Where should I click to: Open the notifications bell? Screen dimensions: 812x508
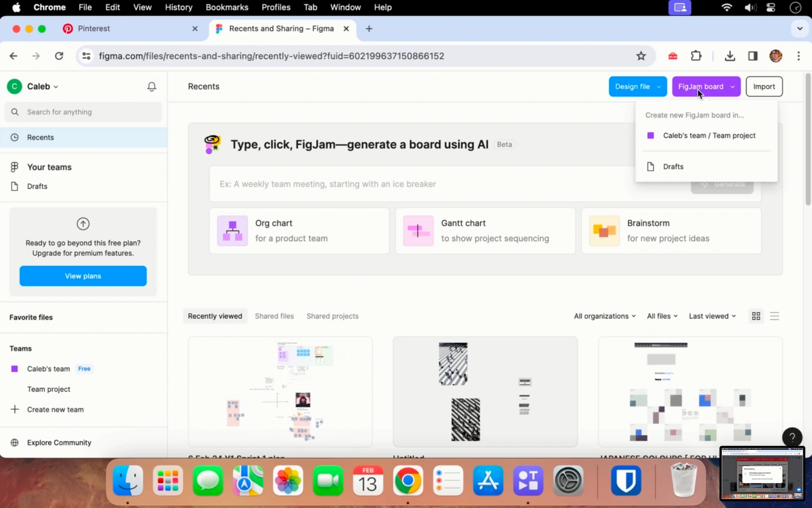[152, 87]
